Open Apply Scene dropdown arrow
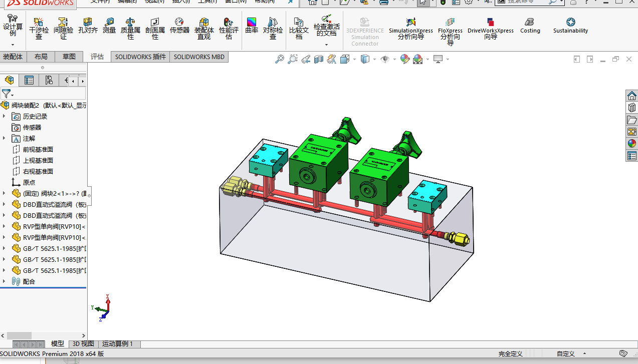The height and width of the screenshot is (364, 638). coord(427,59)
